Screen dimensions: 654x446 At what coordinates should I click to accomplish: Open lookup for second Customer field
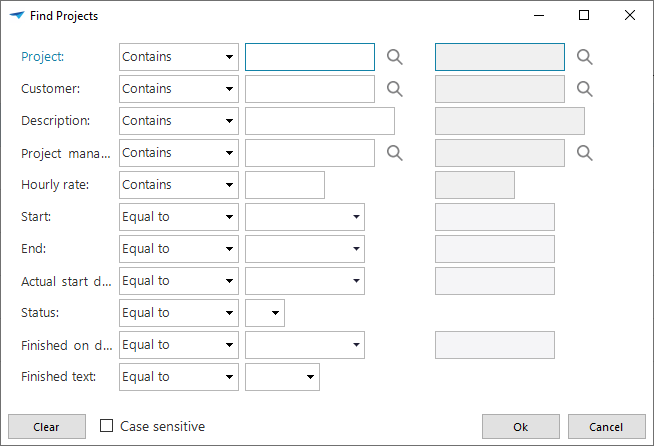pos(585,89)
